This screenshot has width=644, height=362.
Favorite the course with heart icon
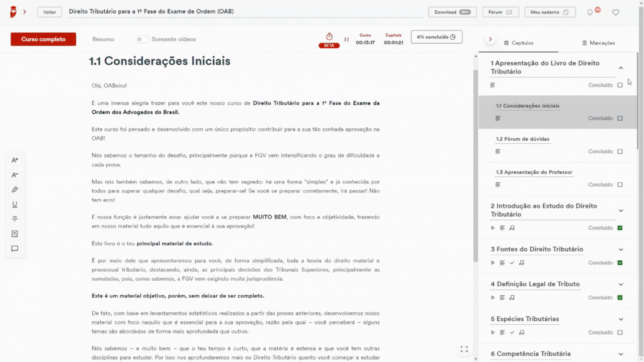[615, 12]
